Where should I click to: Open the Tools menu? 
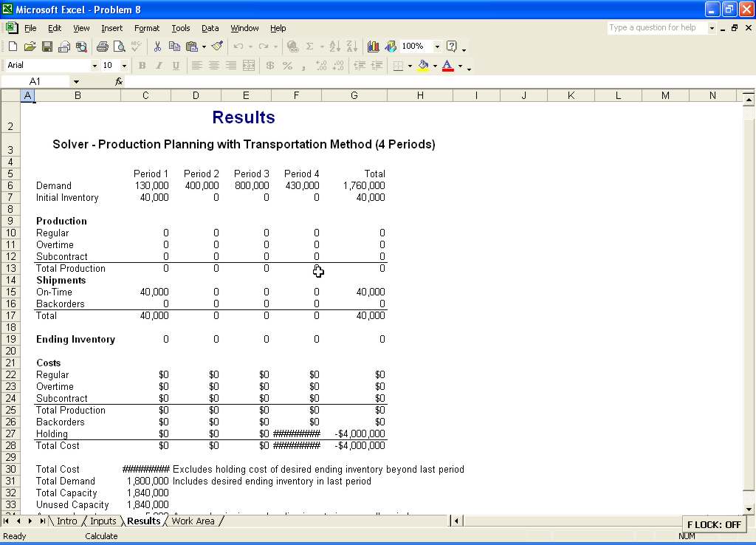pos(181,29)
